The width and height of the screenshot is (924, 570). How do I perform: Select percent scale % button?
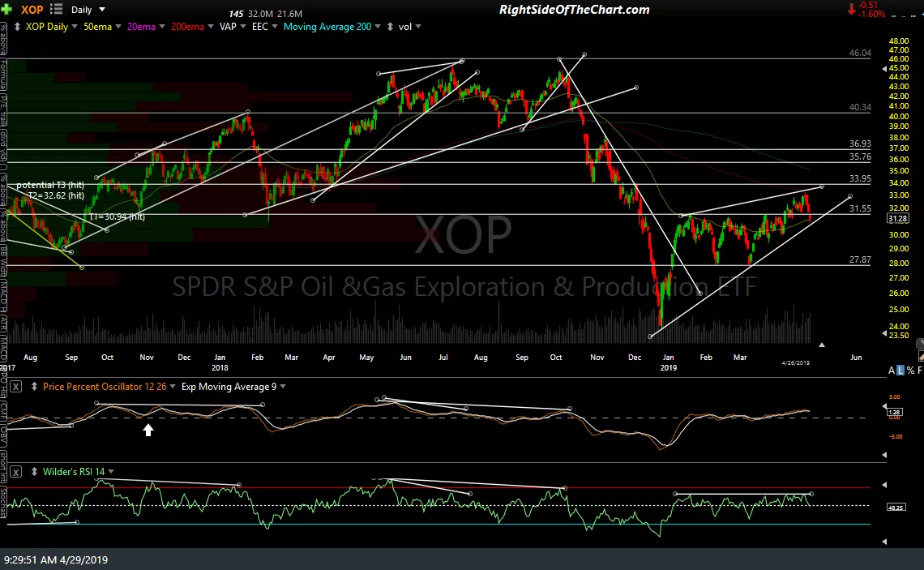910,371
